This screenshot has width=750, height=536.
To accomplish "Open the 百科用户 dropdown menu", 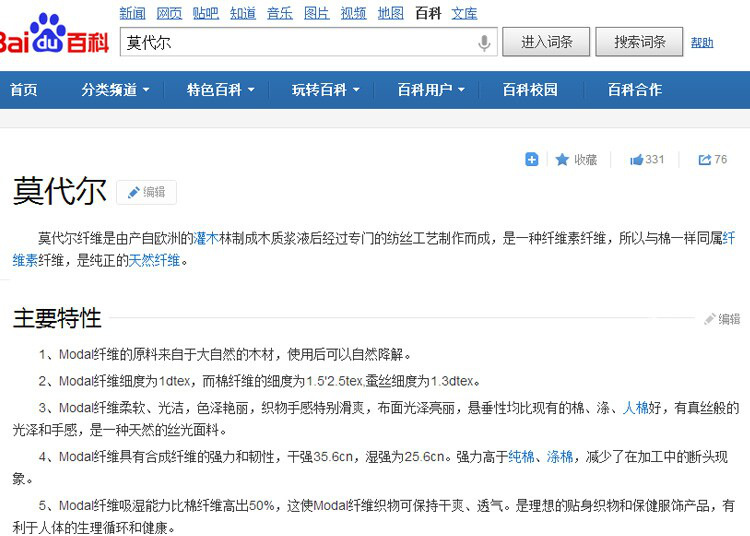I will coord(431,90).
